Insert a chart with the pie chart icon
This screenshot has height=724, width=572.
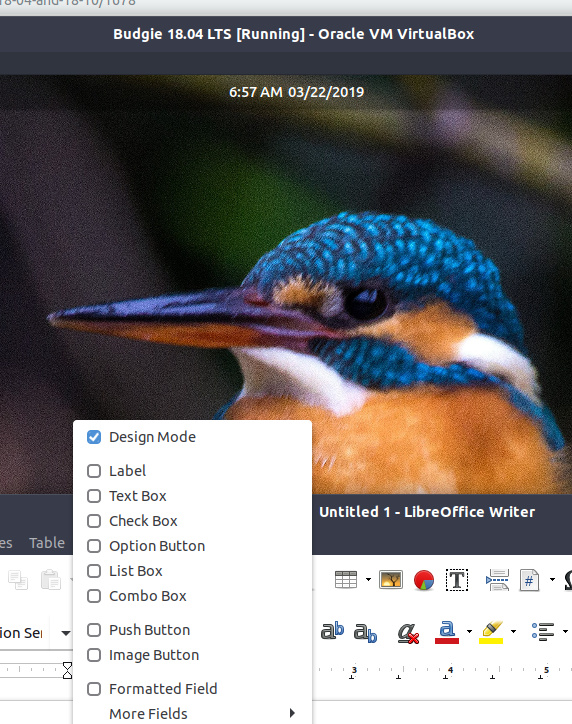(424, 580)
